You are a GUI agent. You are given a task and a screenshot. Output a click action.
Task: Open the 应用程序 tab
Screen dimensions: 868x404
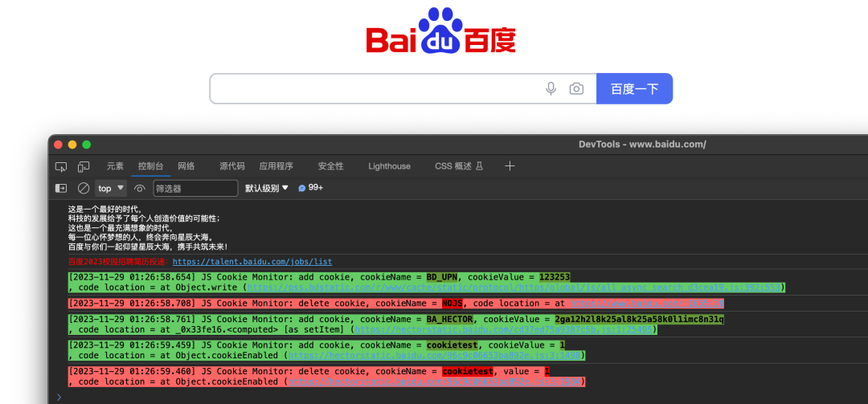coord(276,166)
